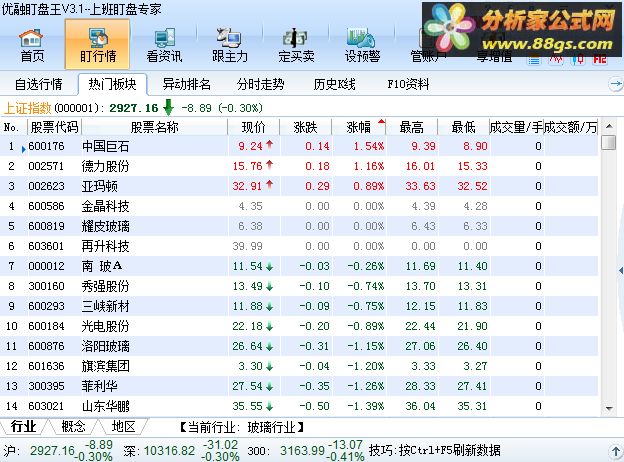
Task: Sort by the 涨跌 column header
Action: [x=306, y=127]
